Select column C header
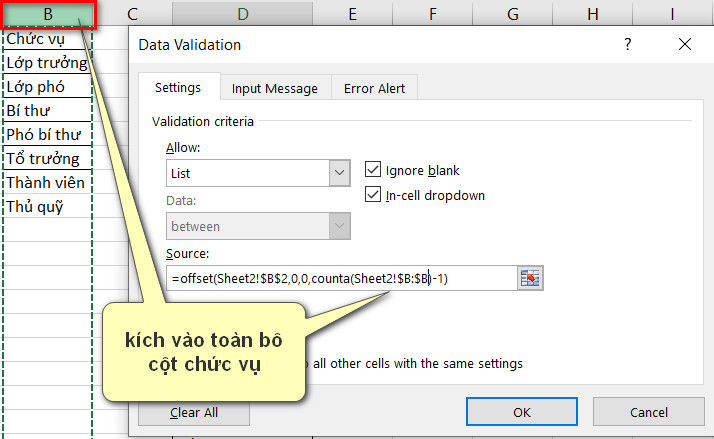The width and height of the screenshot is (714, 439). [133, 14]
